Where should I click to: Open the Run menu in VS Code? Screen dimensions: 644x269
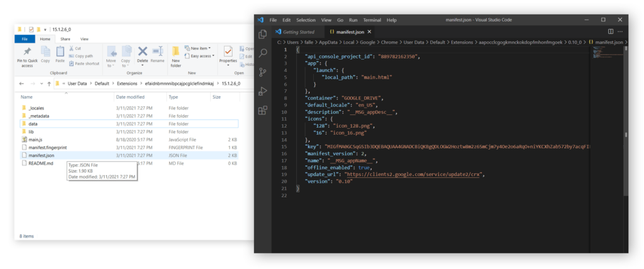tap(353, 19)
